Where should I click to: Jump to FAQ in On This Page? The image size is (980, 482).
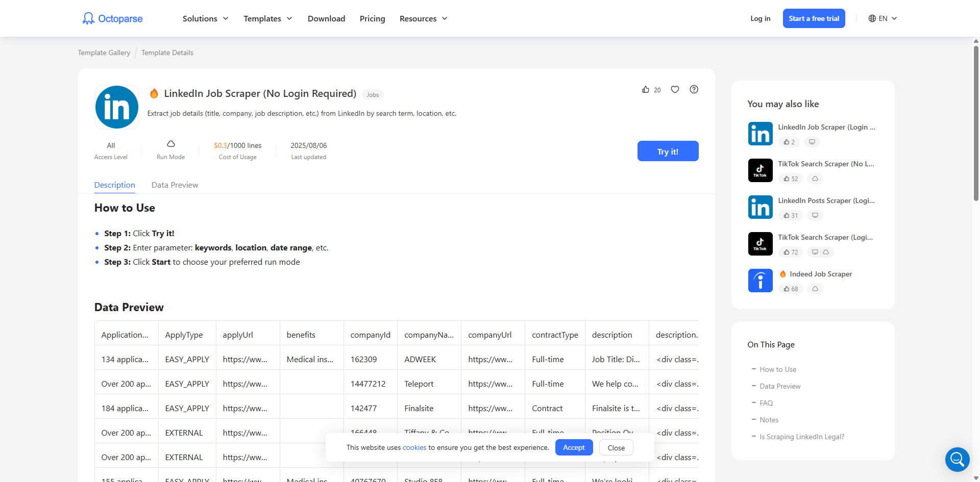pyautogui.click(x=766, y=403)
